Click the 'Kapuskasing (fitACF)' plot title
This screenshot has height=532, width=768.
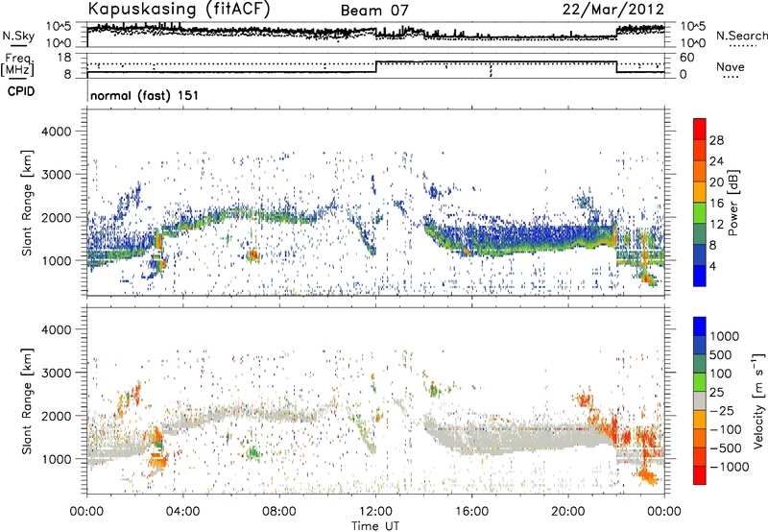(179, 9)
